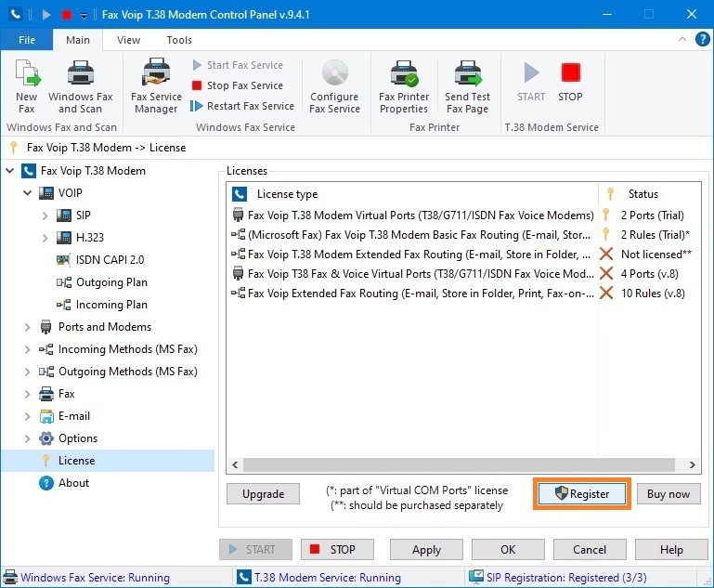Expand Ports and Modems node
This screenshot has height=588, width=714.
[x=27, y=327]
